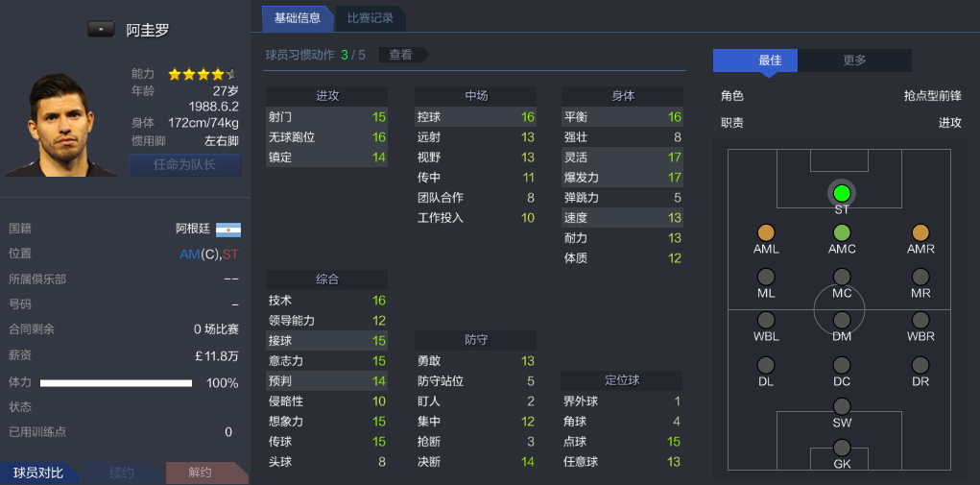
Task: Click the AML position circle
Action: click(x=766, y=232)
